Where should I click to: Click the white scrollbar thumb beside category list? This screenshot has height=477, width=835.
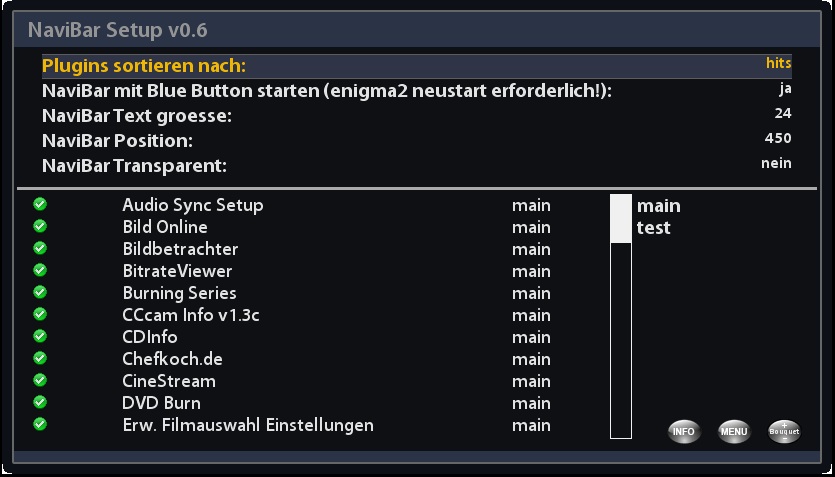(x=621, y=218)
